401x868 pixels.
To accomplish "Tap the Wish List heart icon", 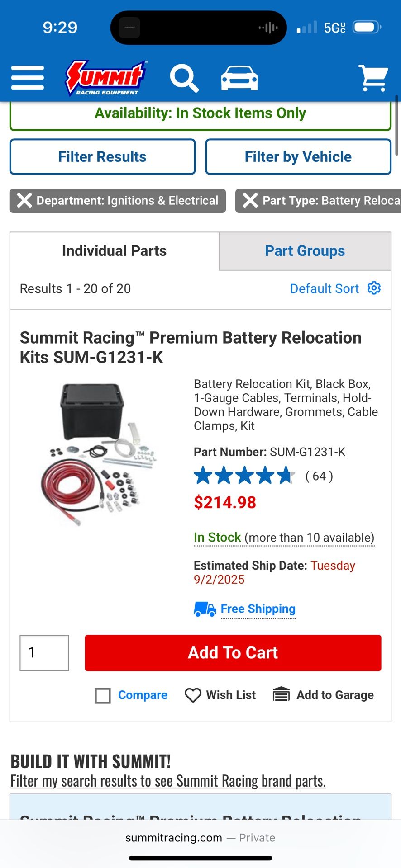I will [x=193, y=695].
